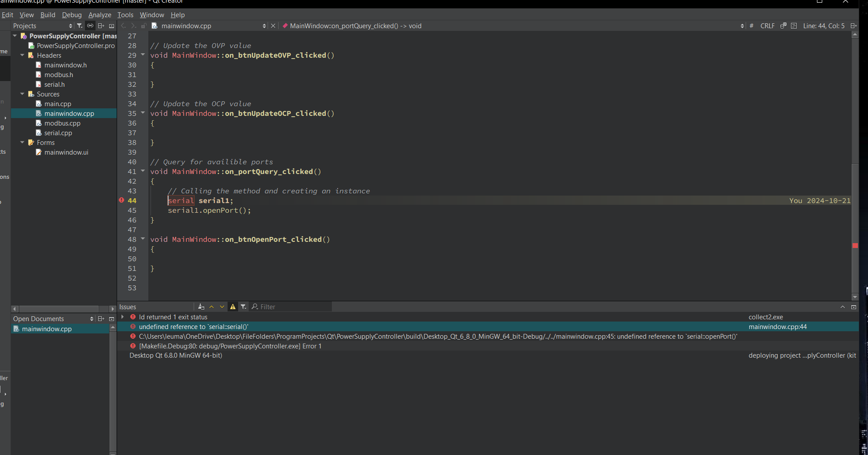Open main.cpp source file
Image resolution: width=868 pixels, height=455 pixels.
click(x=53, y=104)
